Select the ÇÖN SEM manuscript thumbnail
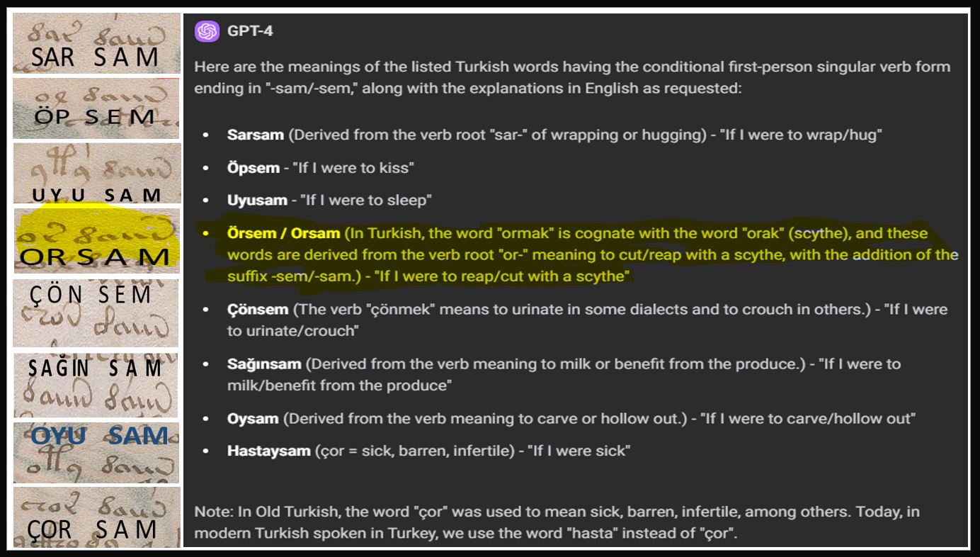The height and width of the screenshot is (557, 980). (x=96, y=313)
